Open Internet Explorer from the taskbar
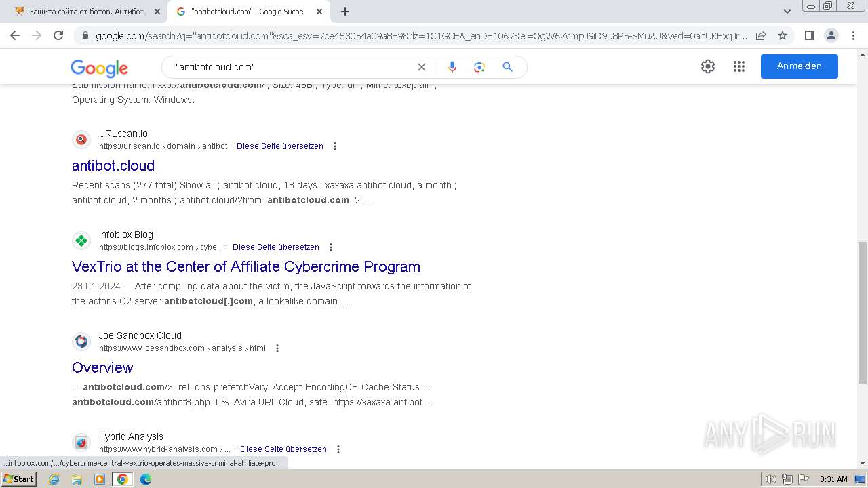 click(54, 479)
